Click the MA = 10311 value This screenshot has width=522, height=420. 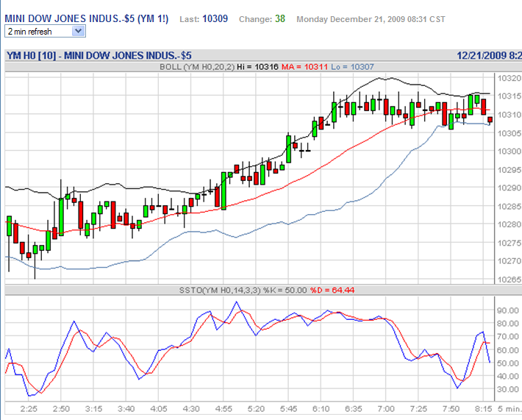click(304, 67)
